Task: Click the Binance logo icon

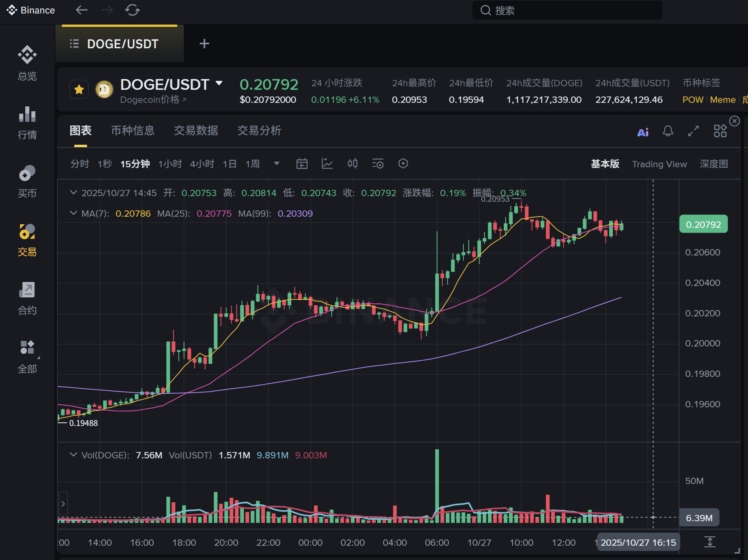Action: click(x=11, y=10)
